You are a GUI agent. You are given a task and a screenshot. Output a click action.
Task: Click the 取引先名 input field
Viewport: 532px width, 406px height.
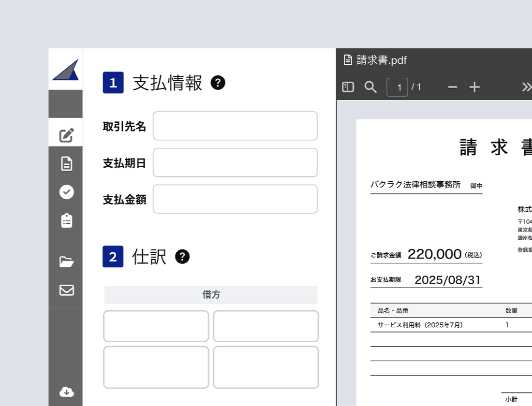point(235,126)
